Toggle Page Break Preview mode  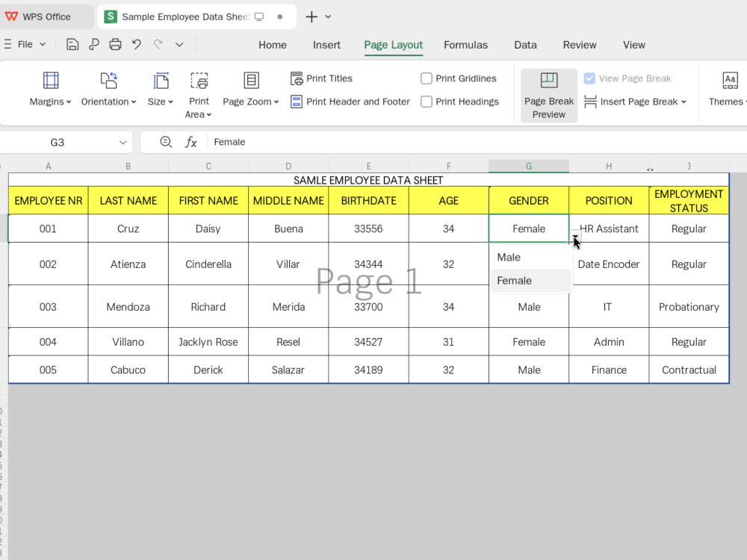click(549, 96)
